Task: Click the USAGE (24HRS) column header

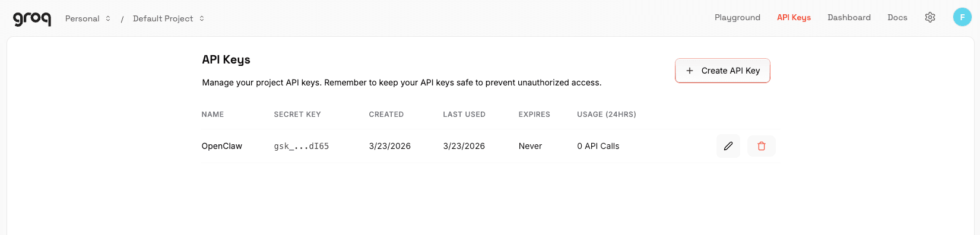Action: click(607, 115)
